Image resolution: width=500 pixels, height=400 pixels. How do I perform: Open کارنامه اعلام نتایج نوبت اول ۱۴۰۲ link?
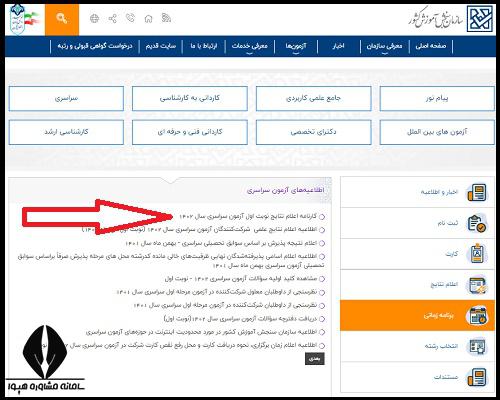coord(248,216)
